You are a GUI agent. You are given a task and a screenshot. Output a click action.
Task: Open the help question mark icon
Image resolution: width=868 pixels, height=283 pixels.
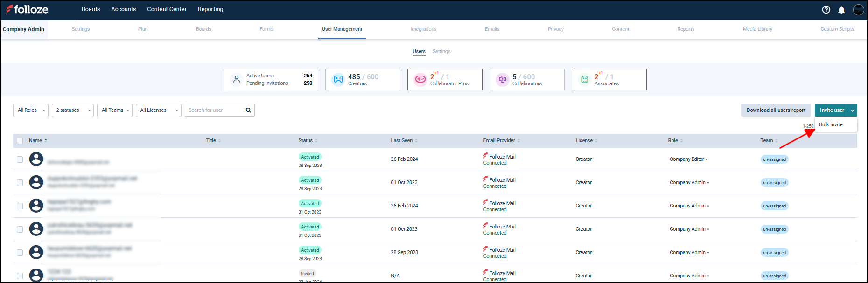826,10
